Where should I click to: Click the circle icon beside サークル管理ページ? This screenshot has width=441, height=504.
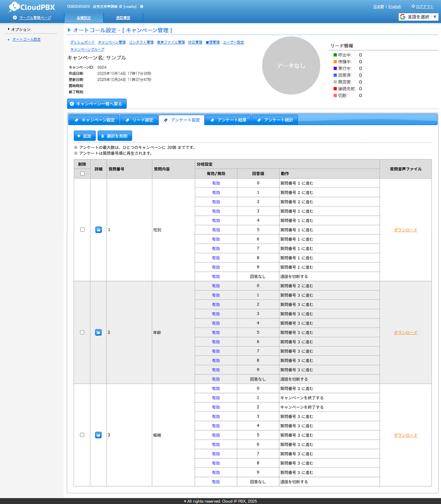[x=15, y=18]
